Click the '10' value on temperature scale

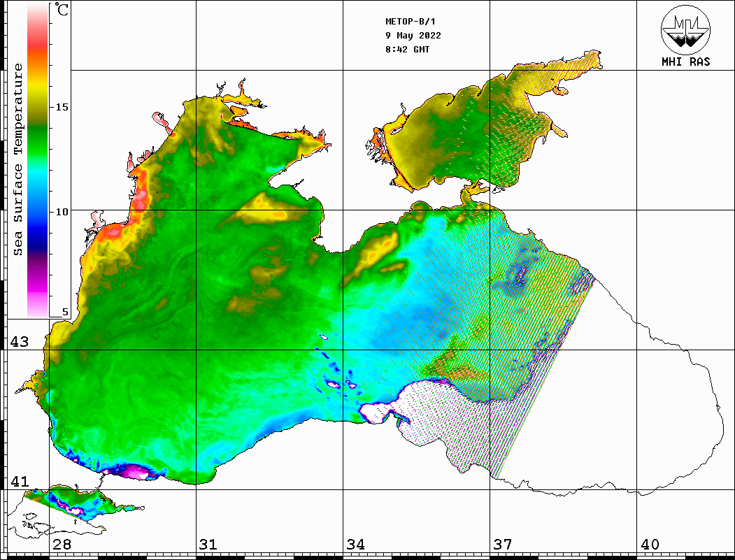click(62, 212)
